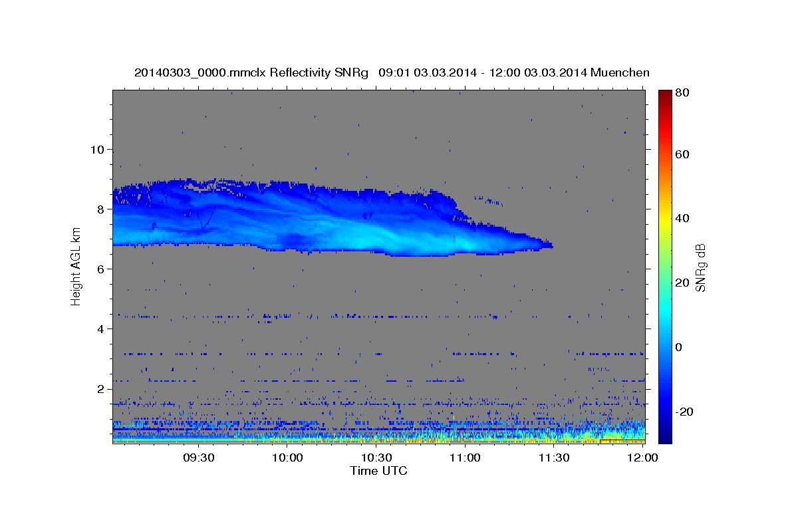The width and height of the screenshot is (798, 532).
Task: Click the height label 4 on y-axis
Action: 99,329
